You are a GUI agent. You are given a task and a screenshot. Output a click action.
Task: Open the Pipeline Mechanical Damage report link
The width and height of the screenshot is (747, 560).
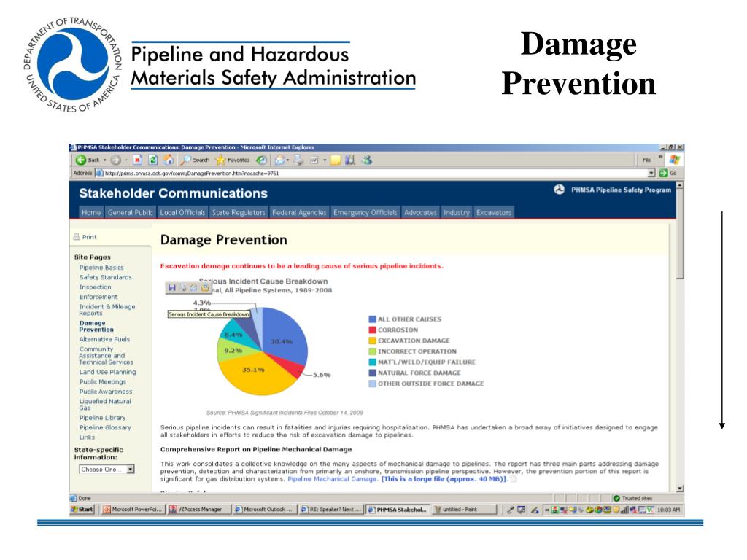333,479
